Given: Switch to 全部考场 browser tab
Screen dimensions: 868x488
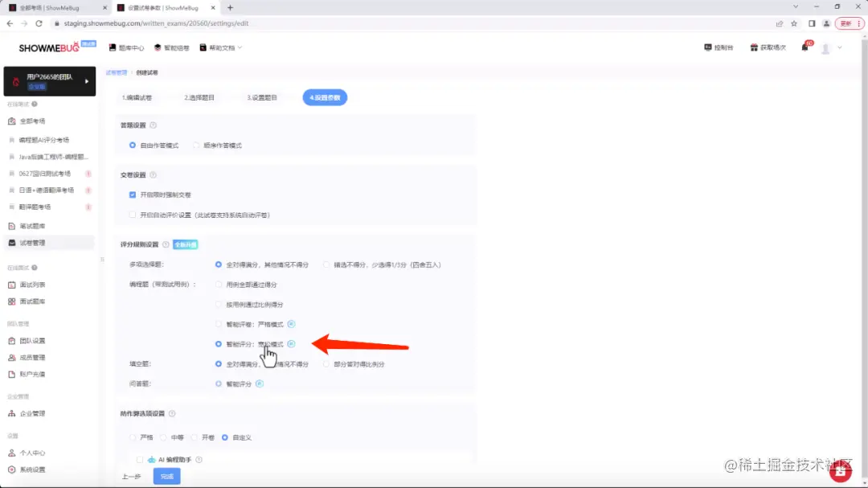Looking at the screenshot, I should (56, 8).
